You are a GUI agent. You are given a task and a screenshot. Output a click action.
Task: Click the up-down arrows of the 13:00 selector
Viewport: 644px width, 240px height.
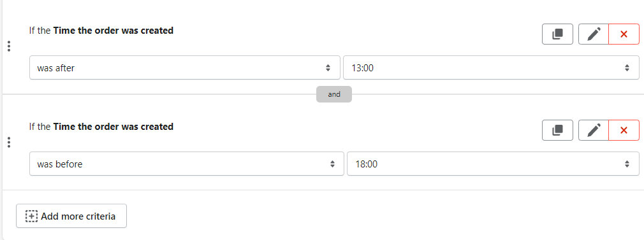(x=627, y=67)
